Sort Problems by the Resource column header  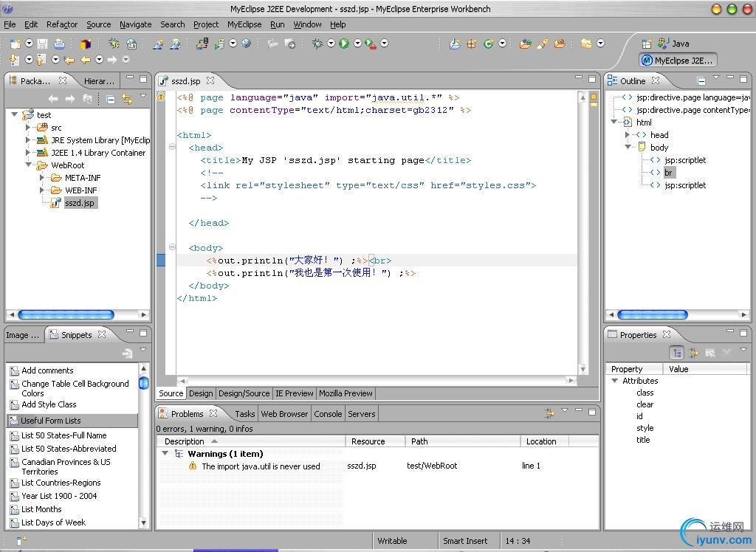(x=374, y=441)
